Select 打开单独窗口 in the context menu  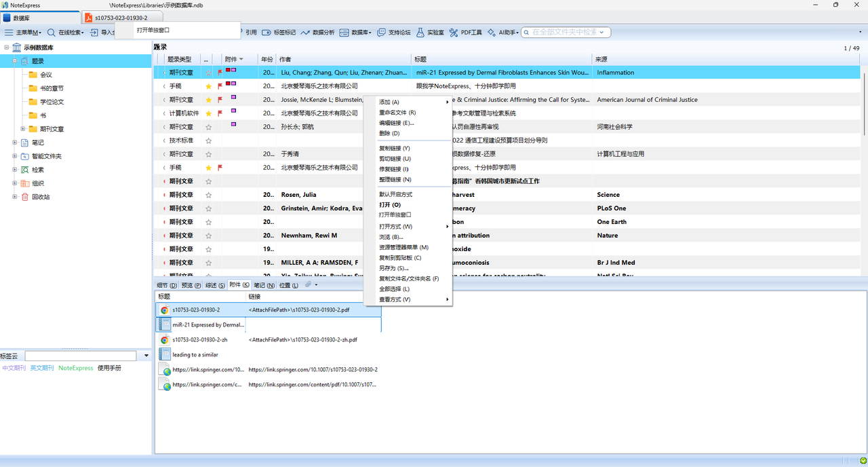point(395,215)
